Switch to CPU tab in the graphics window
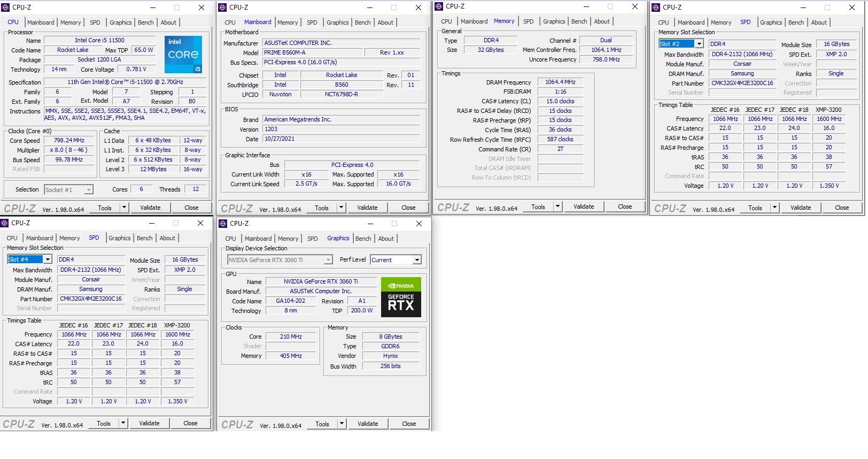Image resolution: width=868 pixels, height=459 pixels. coord(231,239)
